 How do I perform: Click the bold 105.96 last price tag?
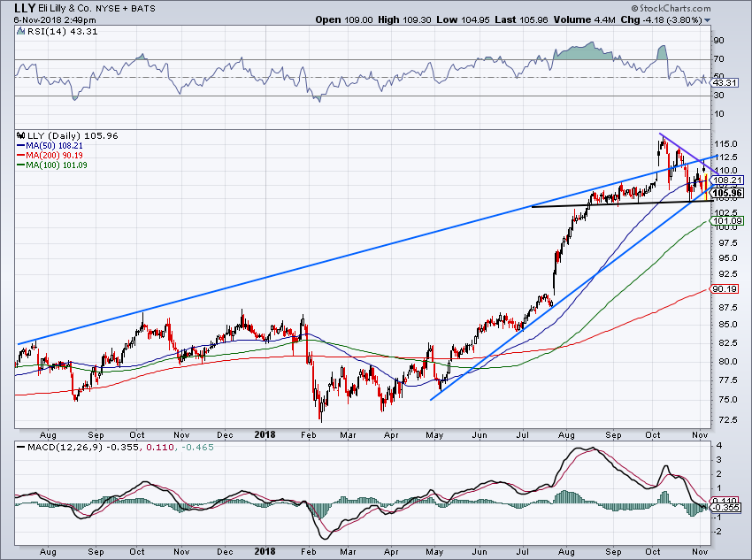click(725, 194)
